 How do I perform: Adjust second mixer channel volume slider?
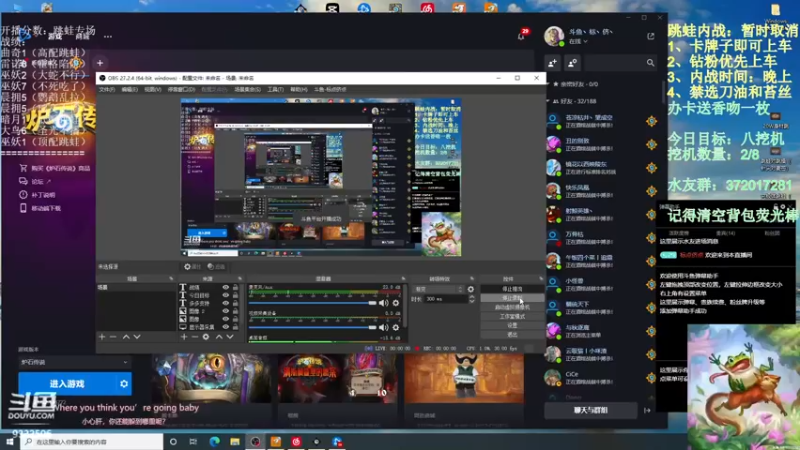click(x=312, y=328)
